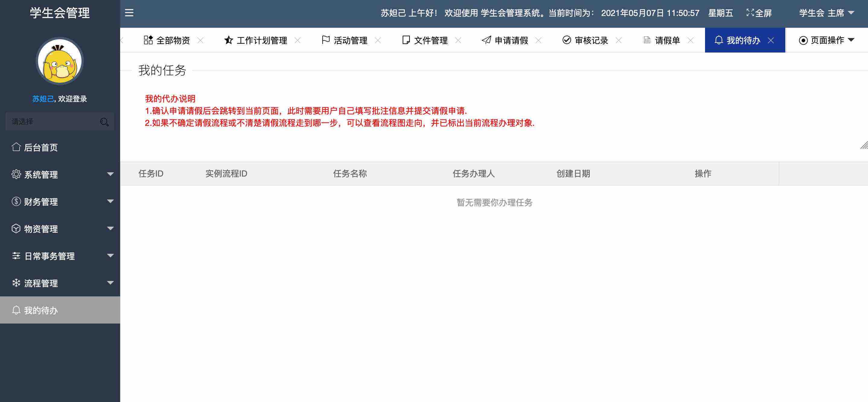868x402 pixels.
Task: Select 我的待办 in the sidebar
Action: coord(41,310)
